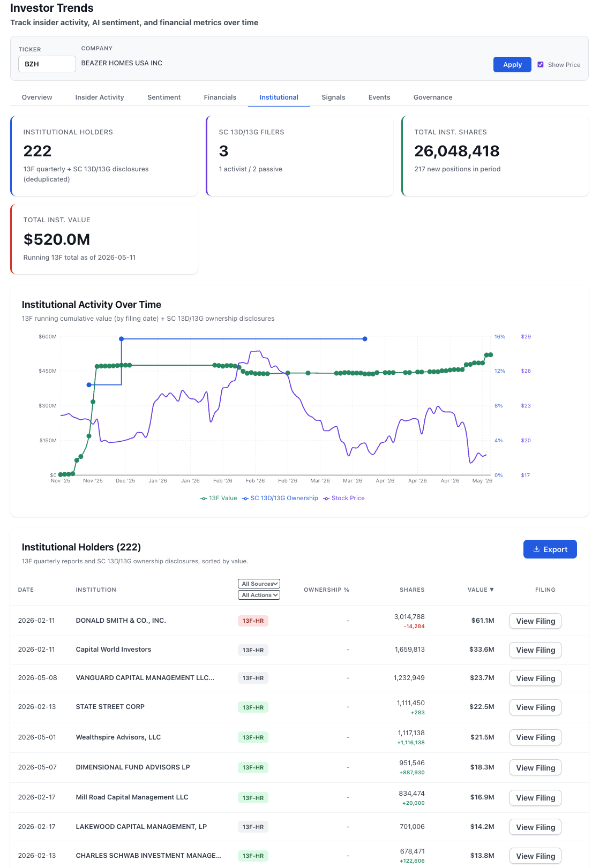This screenshot has height=868, width=592.
Task: Click the -14,284 share change value
Action: (x=414, y=627)
